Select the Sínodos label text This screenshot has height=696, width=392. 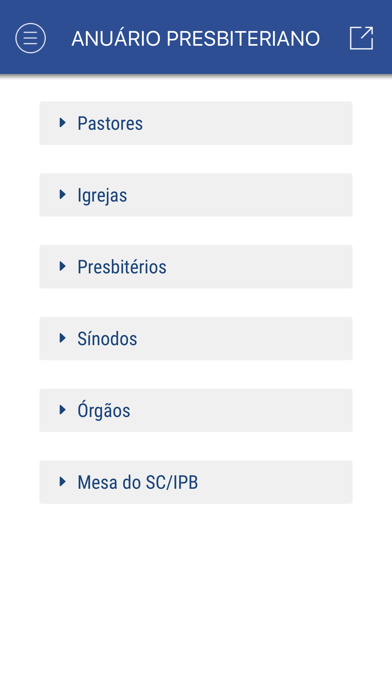point(107,339)
